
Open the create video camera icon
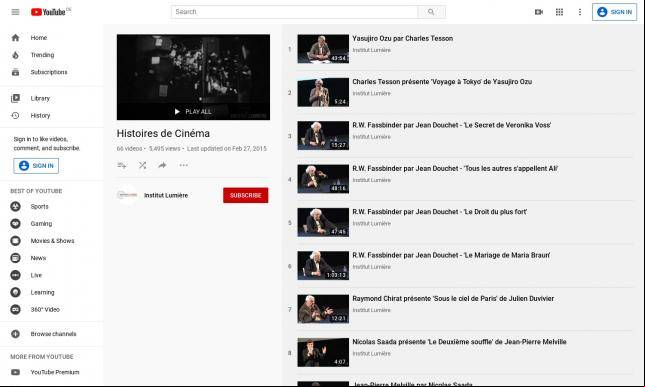pos(538,12)
